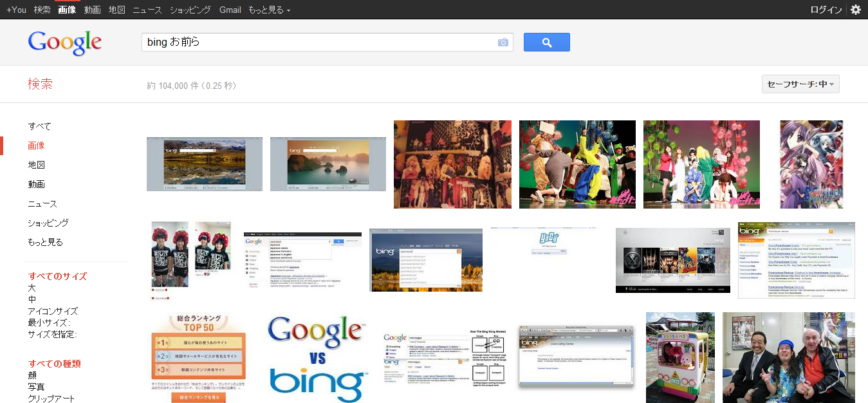The height and width of the screenshot is (403, 868).
Task: Click the search input field
Action: (x=319, y=42)
